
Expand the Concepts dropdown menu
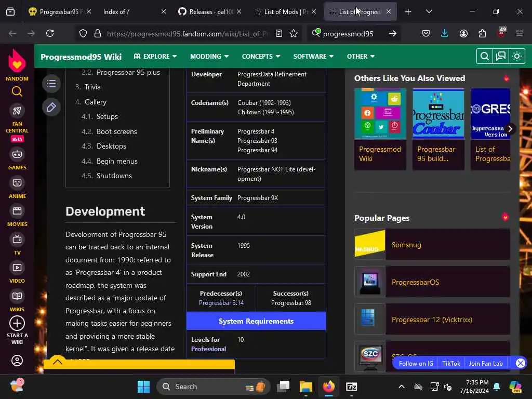tap(261, 56)
